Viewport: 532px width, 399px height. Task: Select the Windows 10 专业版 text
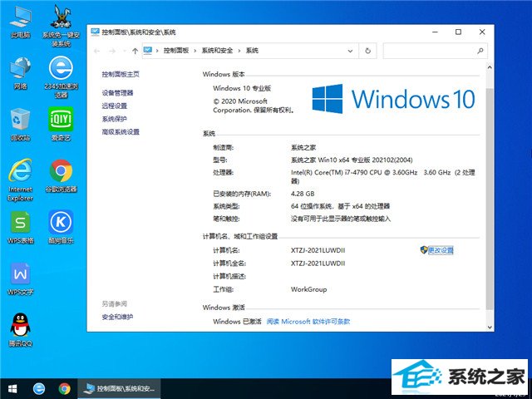click(242, 88)
